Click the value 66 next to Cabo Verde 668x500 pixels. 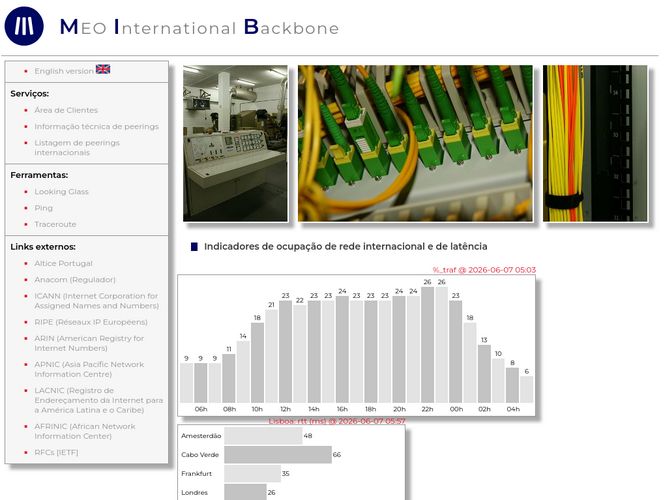(x=337, y=454)
